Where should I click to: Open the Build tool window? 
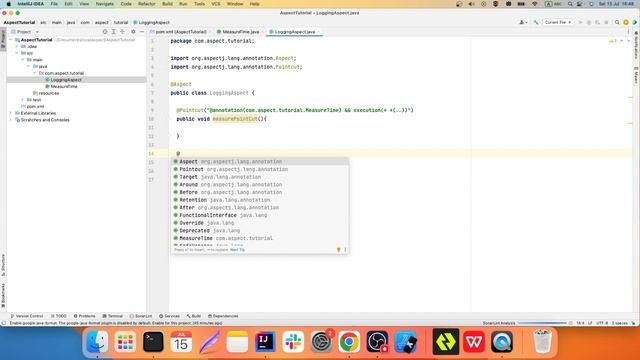point(194,316)
